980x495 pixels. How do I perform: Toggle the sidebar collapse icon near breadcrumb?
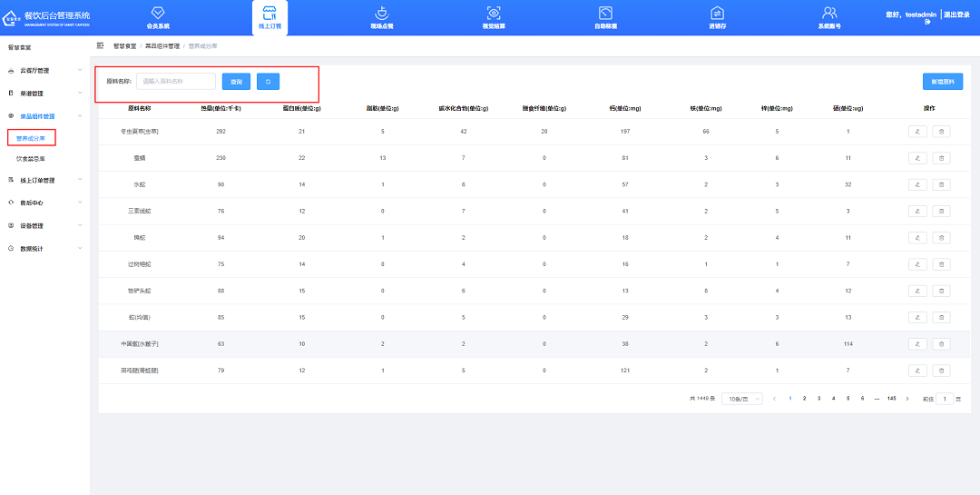100,45
